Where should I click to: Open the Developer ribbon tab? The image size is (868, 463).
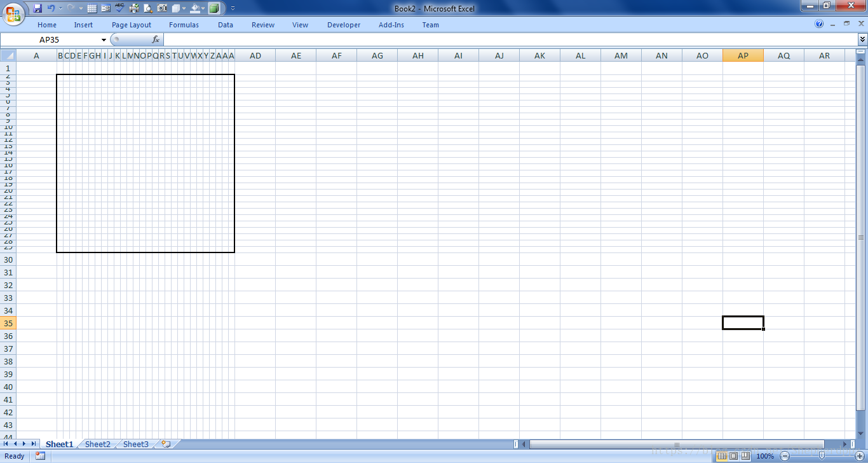point(344,25)
